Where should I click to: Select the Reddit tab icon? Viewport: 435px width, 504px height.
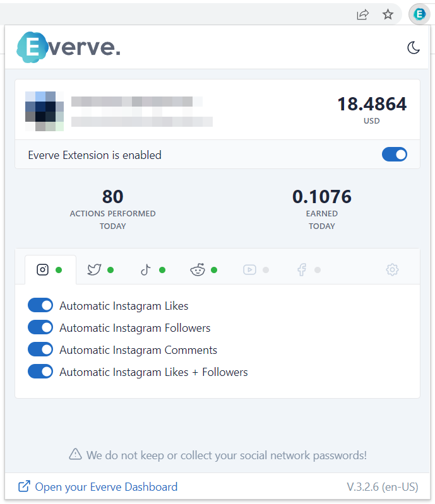(x=198, y=270)
